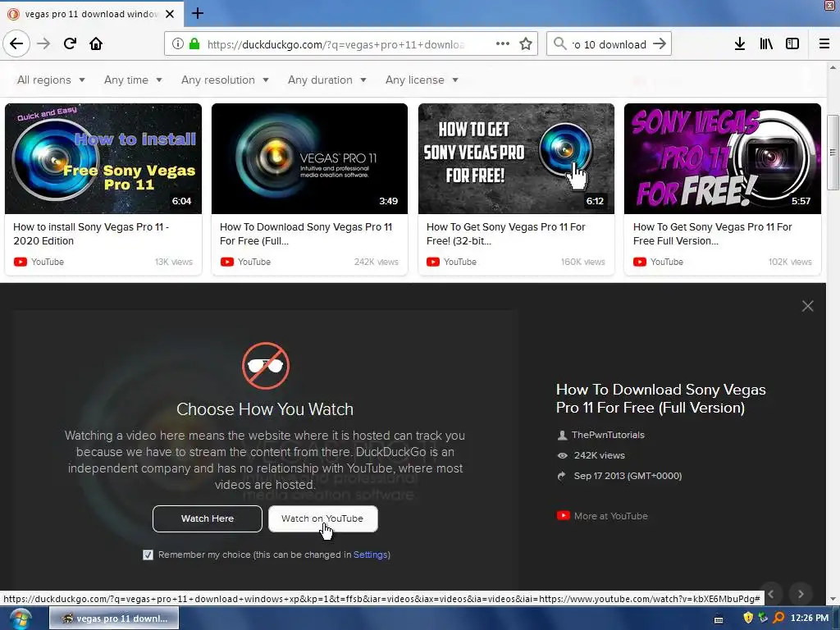Open the home page icon
The image size is (840, 630).
click(x=96, y=43)
